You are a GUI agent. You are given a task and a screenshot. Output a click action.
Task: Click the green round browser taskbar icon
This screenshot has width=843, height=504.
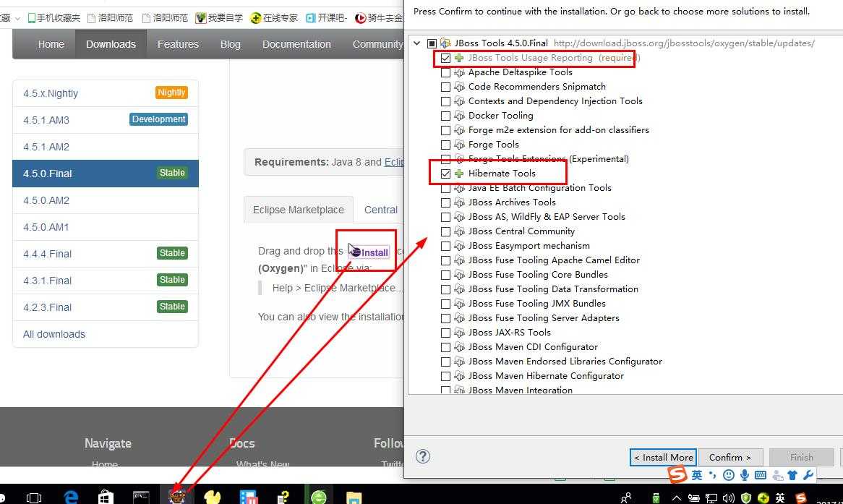point(319,497)
